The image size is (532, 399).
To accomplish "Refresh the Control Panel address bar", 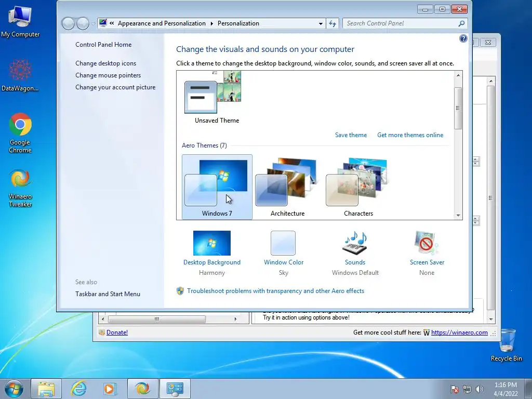I will click(332, 23).
